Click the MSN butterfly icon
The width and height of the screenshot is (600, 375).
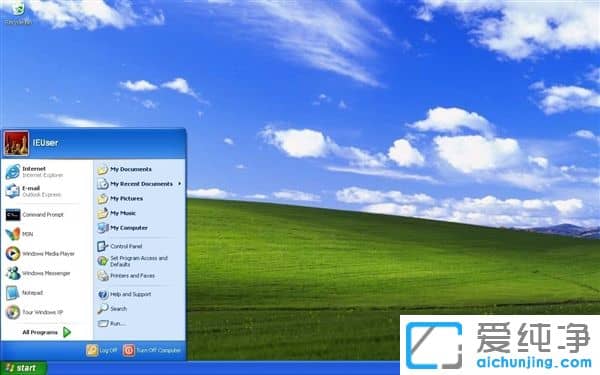[13, 234]
